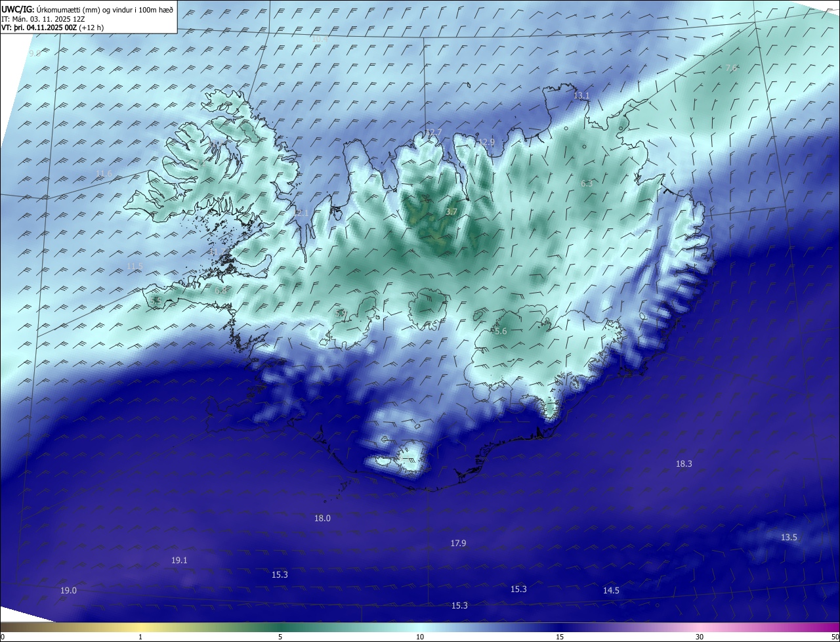Click the map value "7.6"

coord(732,68)
